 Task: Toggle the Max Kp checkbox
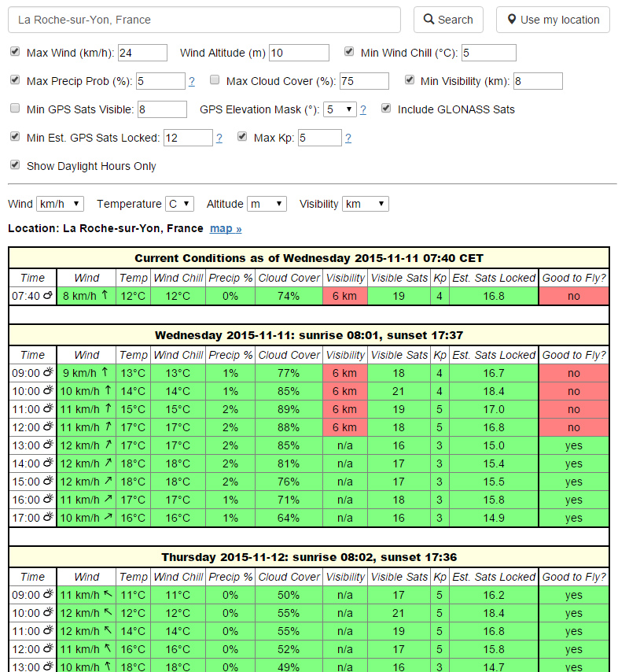coord(242,137)
